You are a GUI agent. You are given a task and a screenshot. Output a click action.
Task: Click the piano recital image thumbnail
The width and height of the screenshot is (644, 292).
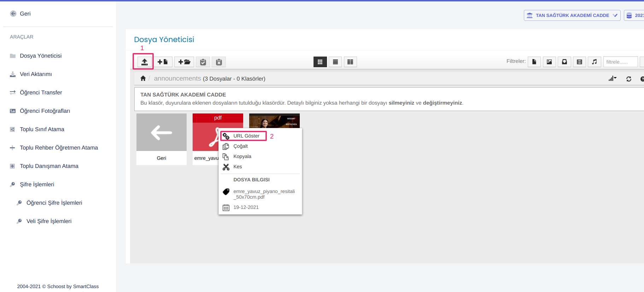[274, 121]
